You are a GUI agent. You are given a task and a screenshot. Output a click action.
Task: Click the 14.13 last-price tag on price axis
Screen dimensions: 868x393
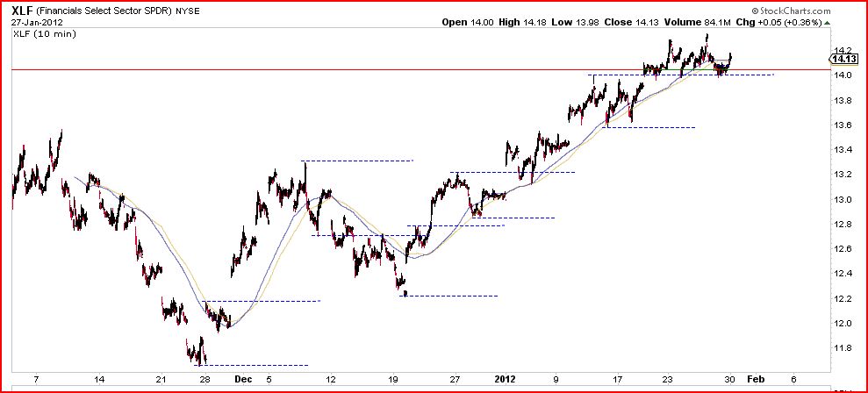(x=843, y=60)
